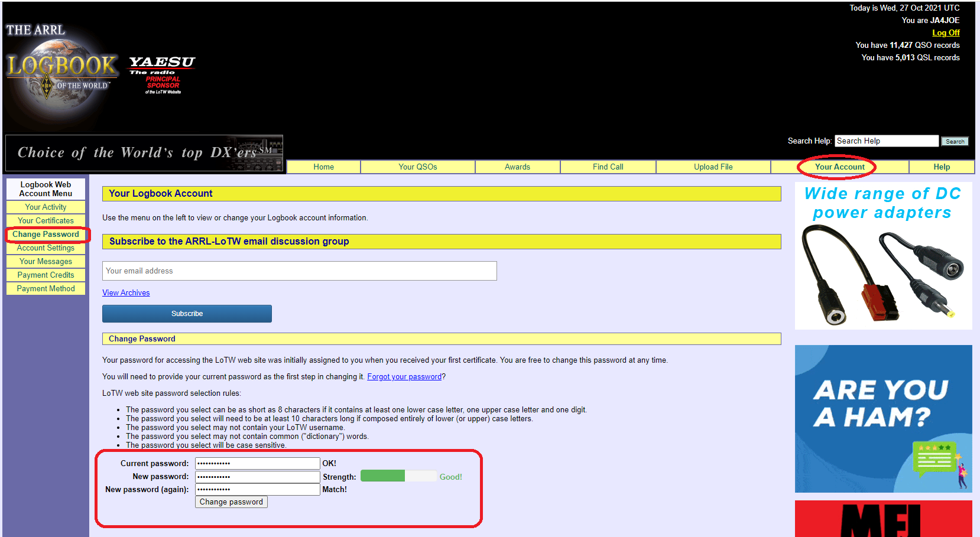View Your Messages in the sidebar
Viewport: 980px width, 537px height.
click(46, 262)
